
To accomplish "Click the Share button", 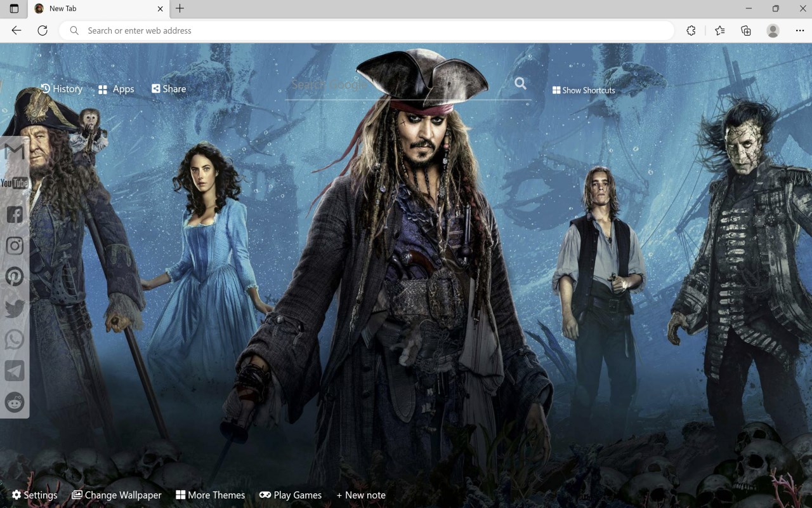I will pos(169,89).
